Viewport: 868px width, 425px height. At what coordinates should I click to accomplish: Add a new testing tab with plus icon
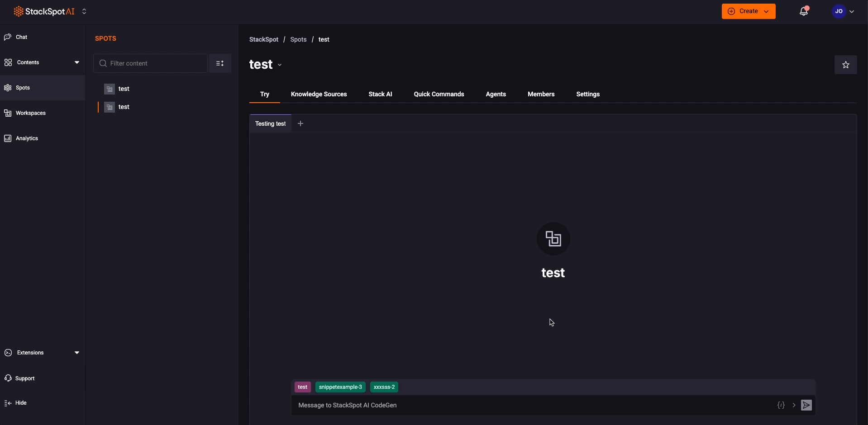(x=300, y=123)
